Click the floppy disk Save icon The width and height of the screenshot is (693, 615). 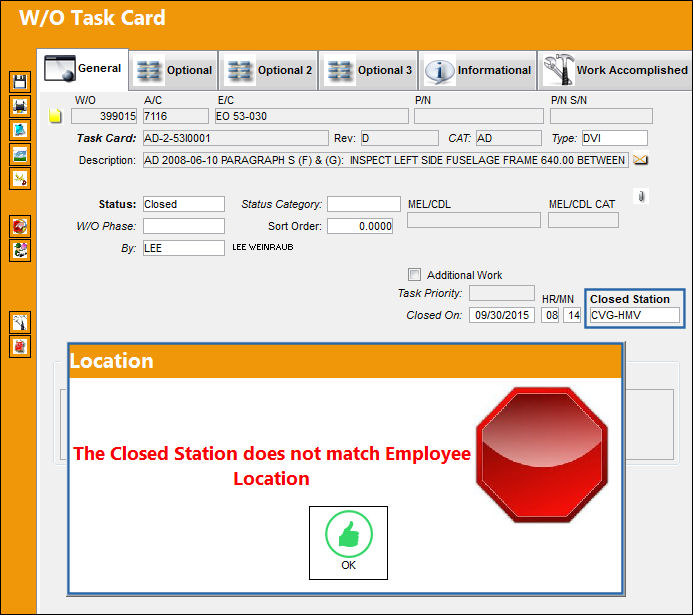click(20, 82)
